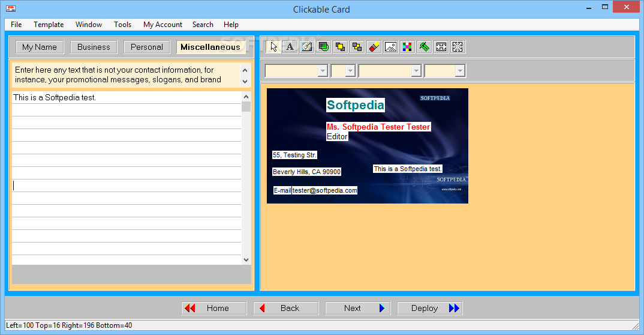Select 'This is a Softpedia test.' on the card
The width and height of the screenshot is (644, 335).
tap(407, 169)
